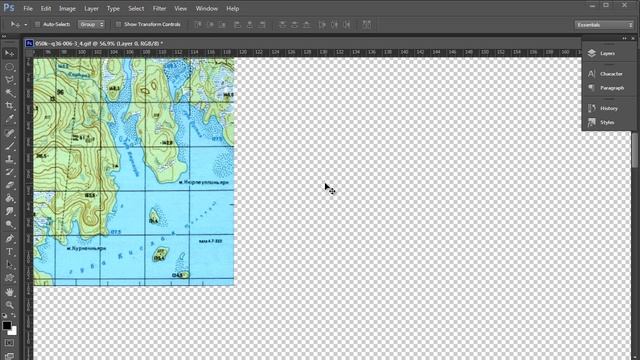640x360 pixels.
Task: Select the Pen tool
Action: [x=9, y=238]
